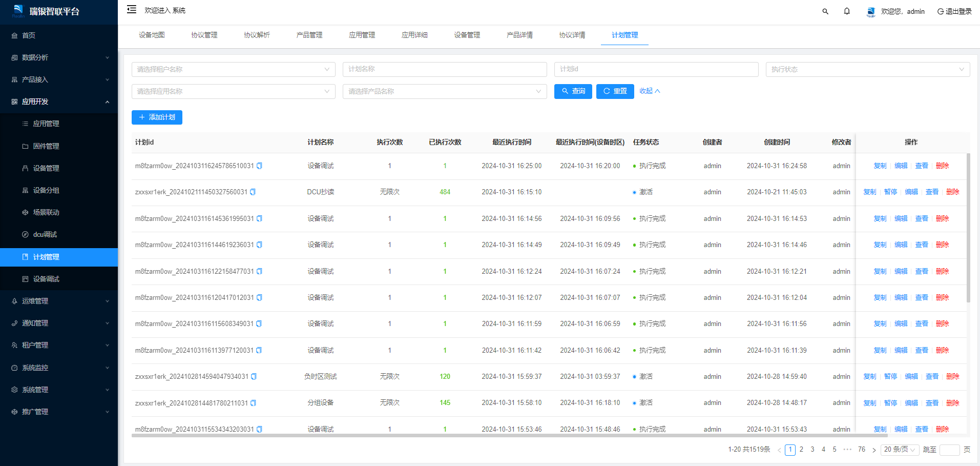Switch to 产品管理 tab
The image size is (980, 466).
[x=309, y=35]
